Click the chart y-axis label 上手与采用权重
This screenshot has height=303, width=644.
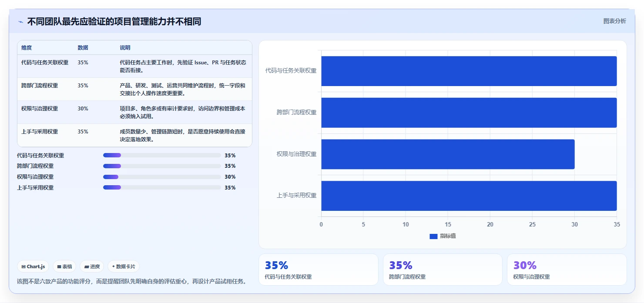coord(296,196)
